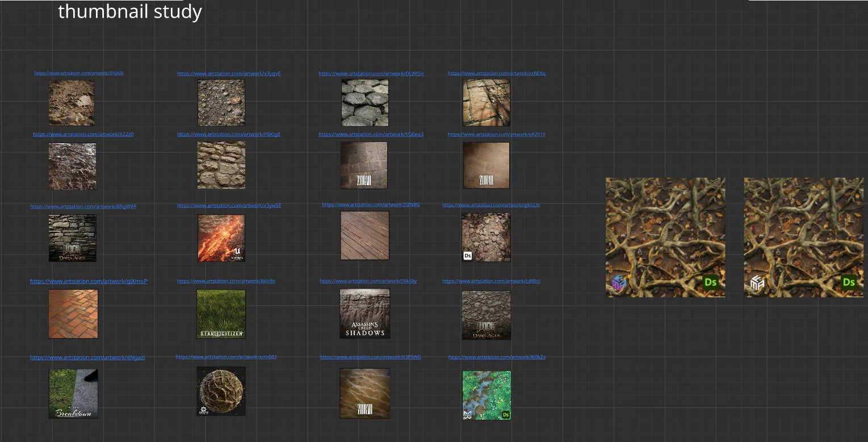Select the Assassin's Creed Shadows thumbnail
Screen dimensions: 868x442
tap(365, 314)
